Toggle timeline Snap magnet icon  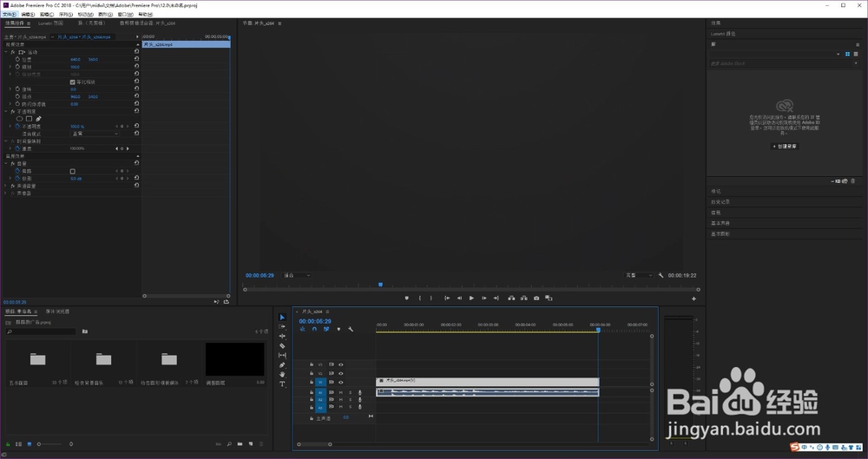[x=314, y=329]
